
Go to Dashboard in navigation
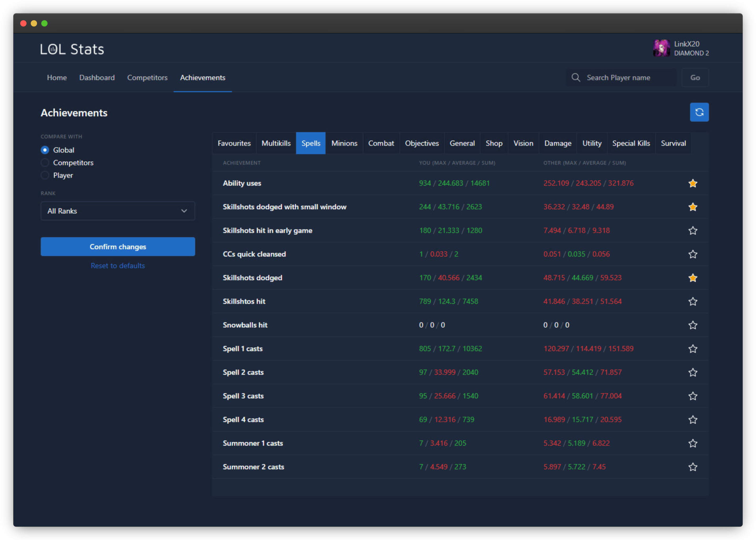[97, 77]
